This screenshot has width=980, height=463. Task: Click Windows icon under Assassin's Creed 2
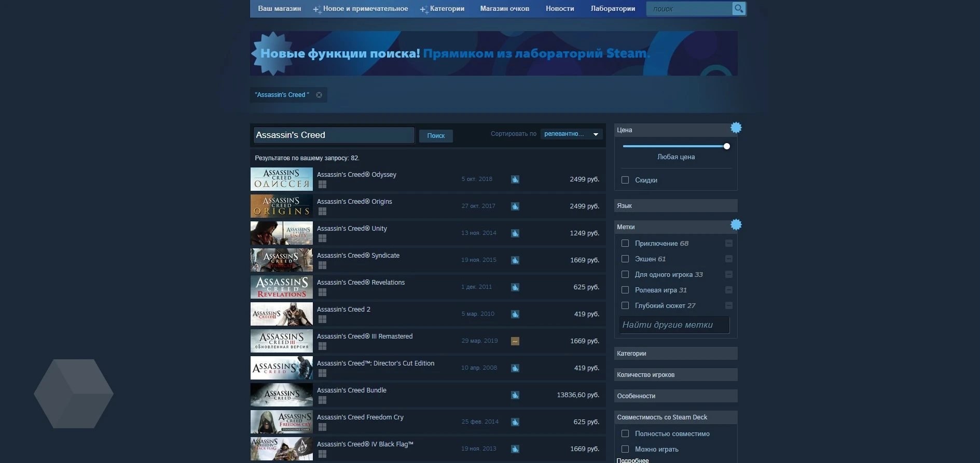(322, 319)
